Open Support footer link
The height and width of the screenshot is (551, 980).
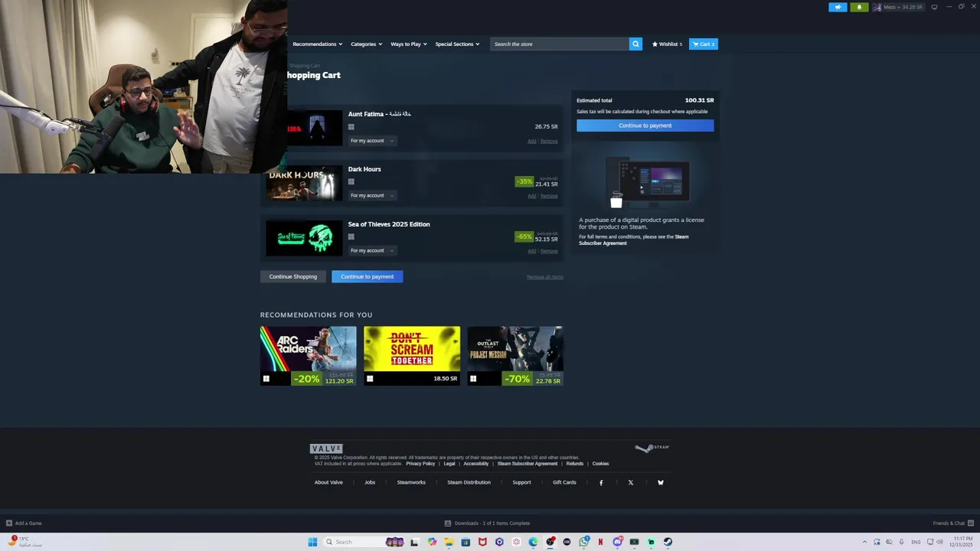tap(521, 482)
